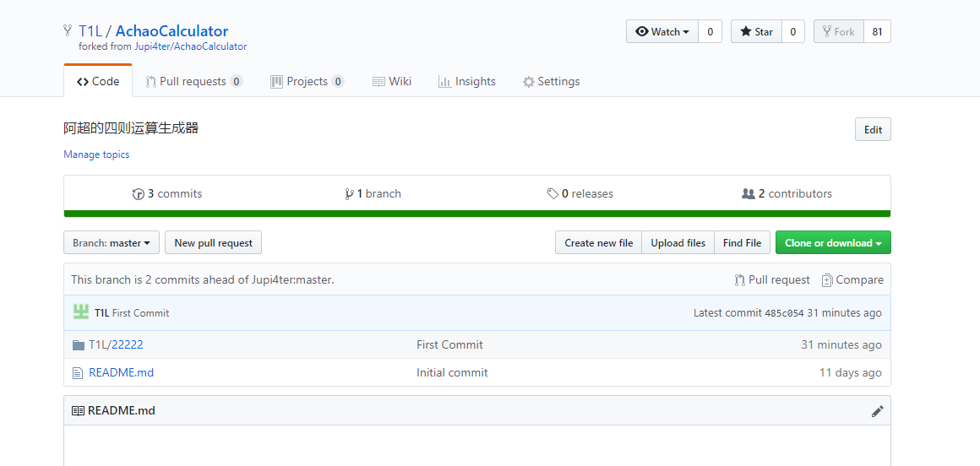This screenshot has width=980, height=466.
Task: Click the file icon beside README.md
Action: (x=79, y=372)
